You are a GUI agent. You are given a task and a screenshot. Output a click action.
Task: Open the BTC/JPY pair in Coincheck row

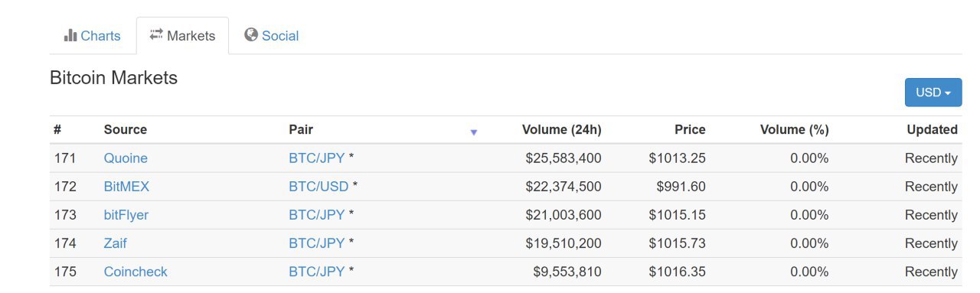(x=317, y=272)
